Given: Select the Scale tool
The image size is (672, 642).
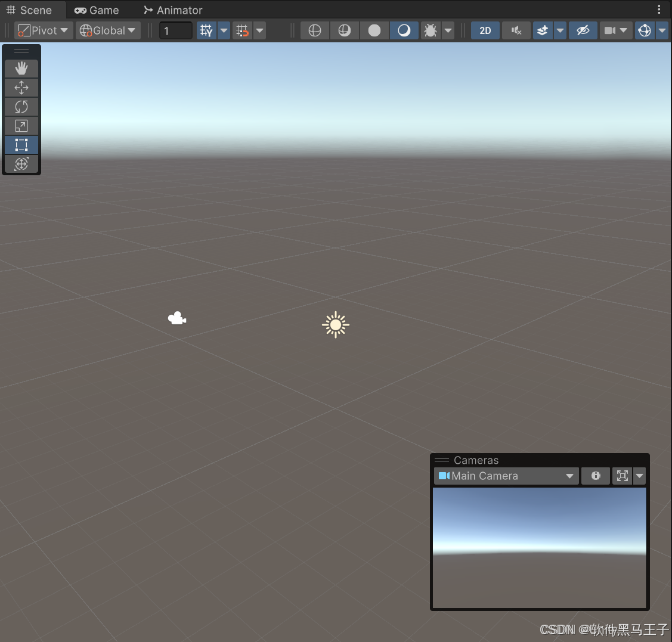Looking at the screenshot, I should (21, 126).
